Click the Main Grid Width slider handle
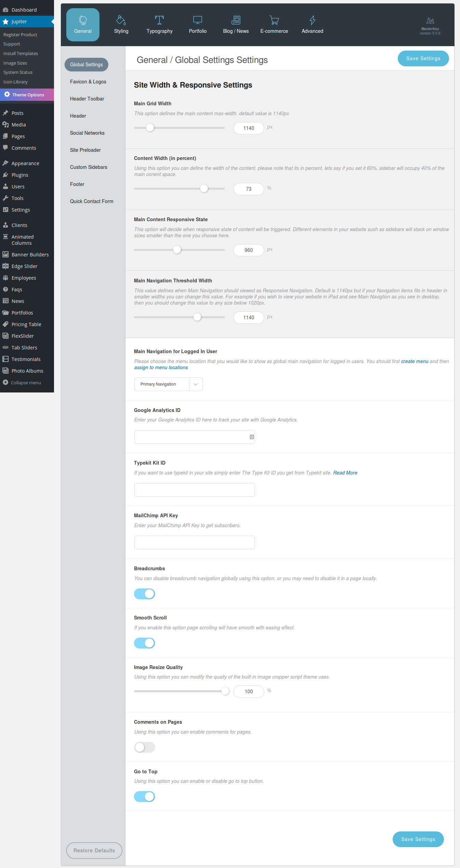 tap(150, 128)
